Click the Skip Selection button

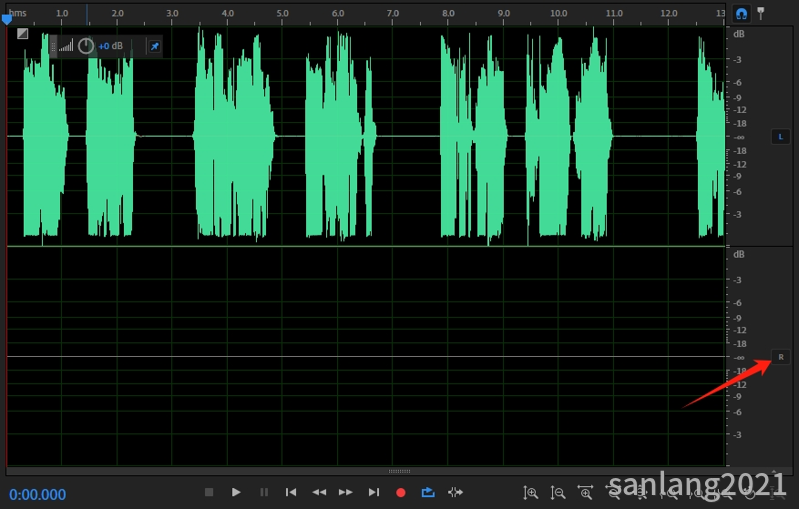[x=456, y=492]
